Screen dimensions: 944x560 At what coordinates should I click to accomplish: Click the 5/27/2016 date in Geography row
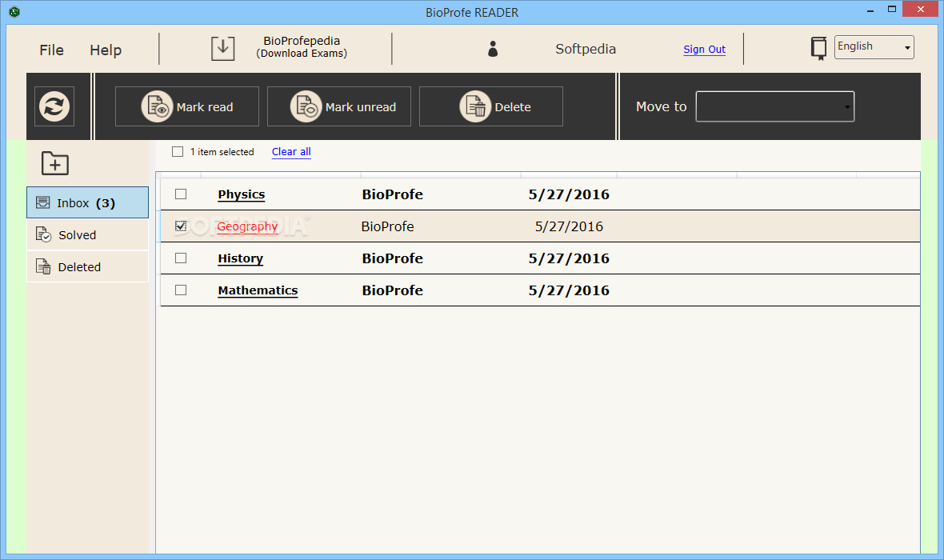tap(569, 226)
